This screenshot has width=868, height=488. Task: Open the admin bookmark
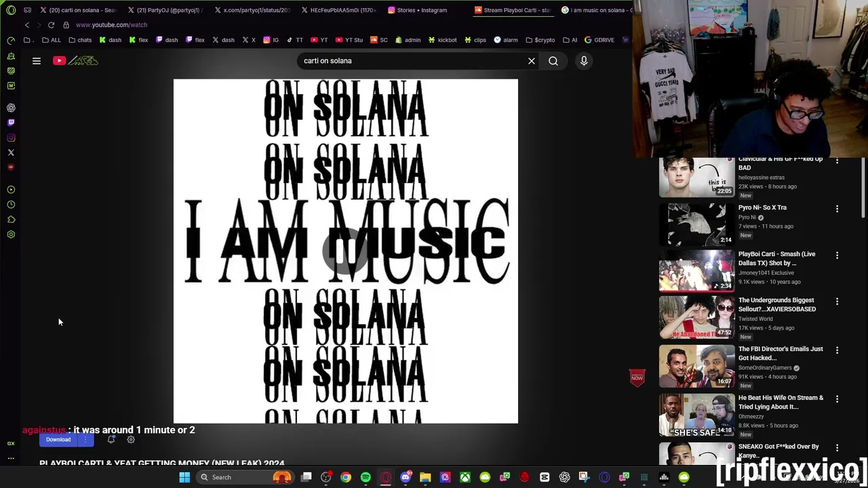(x=408, y=40)
